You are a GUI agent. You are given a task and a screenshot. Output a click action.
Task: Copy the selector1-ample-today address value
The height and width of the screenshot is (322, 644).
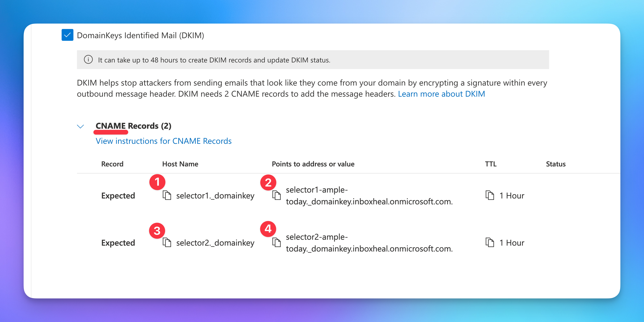[x=276, y=195]
